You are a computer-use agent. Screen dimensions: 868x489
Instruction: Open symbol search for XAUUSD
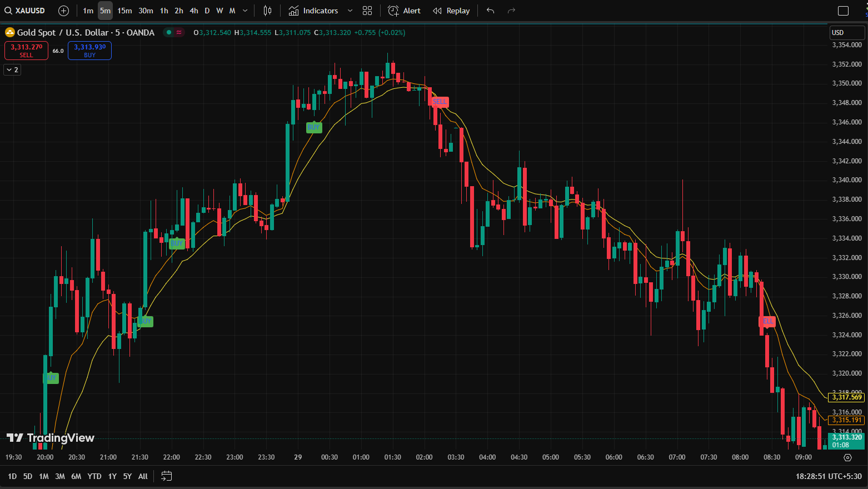25,11
